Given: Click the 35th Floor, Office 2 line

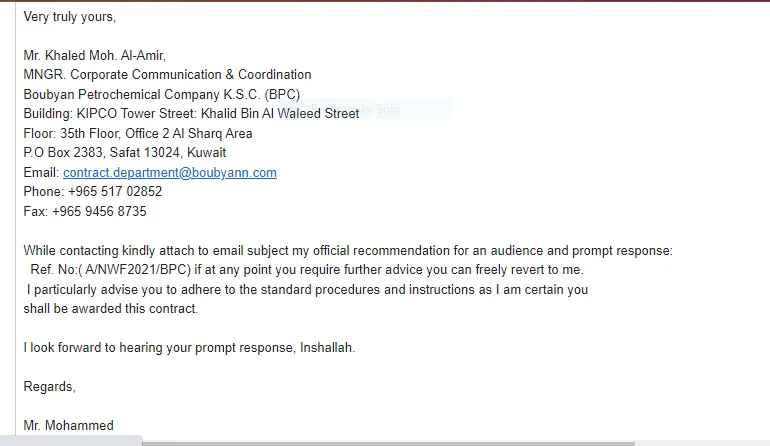Looking at the screenshot, I should pos(138,134).
